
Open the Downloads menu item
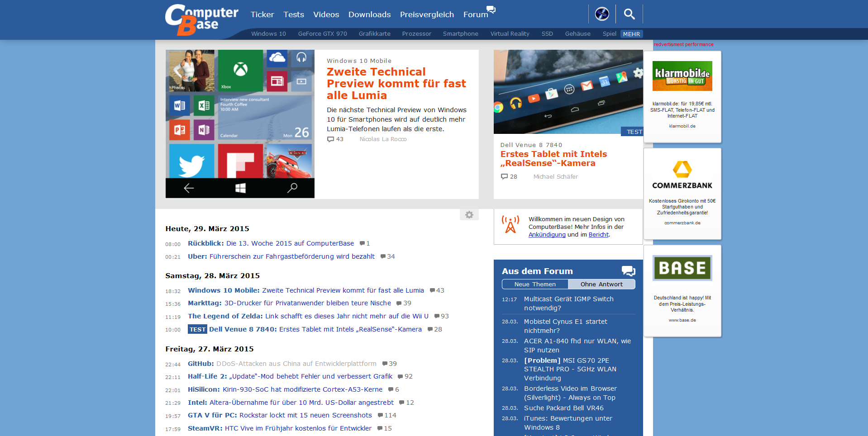(x=370, y=14)
